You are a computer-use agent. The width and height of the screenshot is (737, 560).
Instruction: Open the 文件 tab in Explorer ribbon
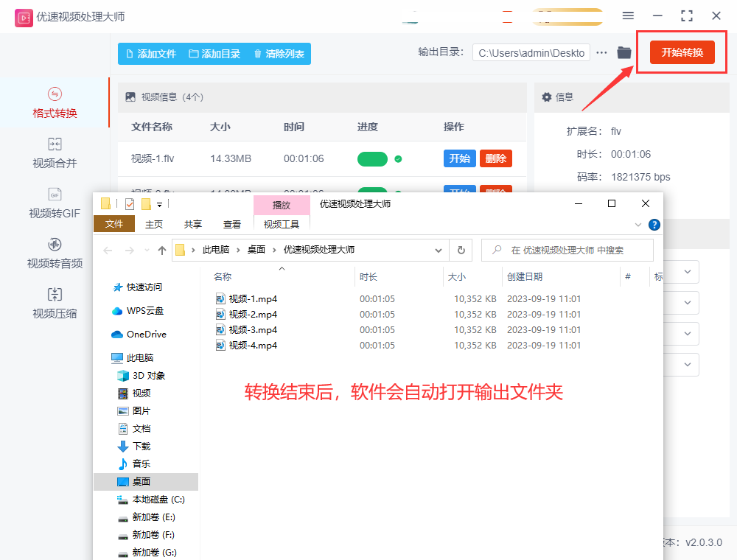tap(114, 224)
